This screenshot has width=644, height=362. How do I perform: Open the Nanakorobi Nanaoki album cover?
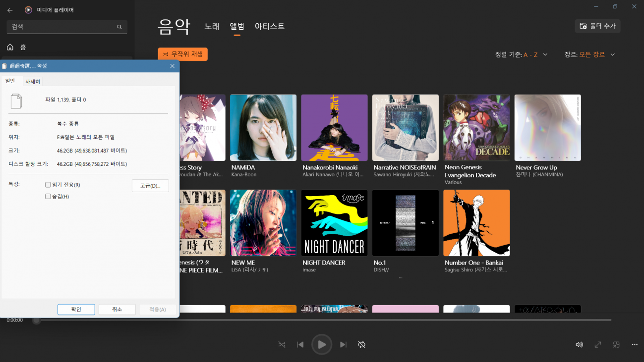point(334,128)
